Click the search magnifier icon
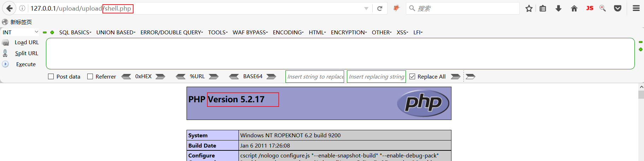The image size is (644, 161). [412, 8]
